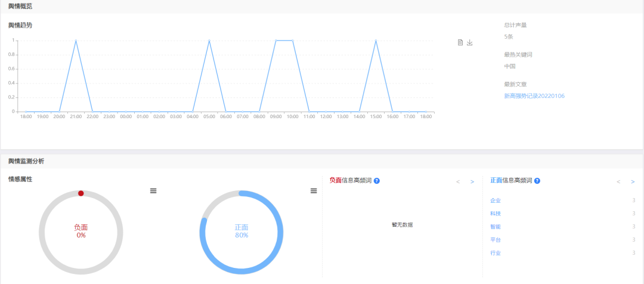Download the sentiment trend chart as image
This screenshot has width=644, height=284.
coord(469,42)
